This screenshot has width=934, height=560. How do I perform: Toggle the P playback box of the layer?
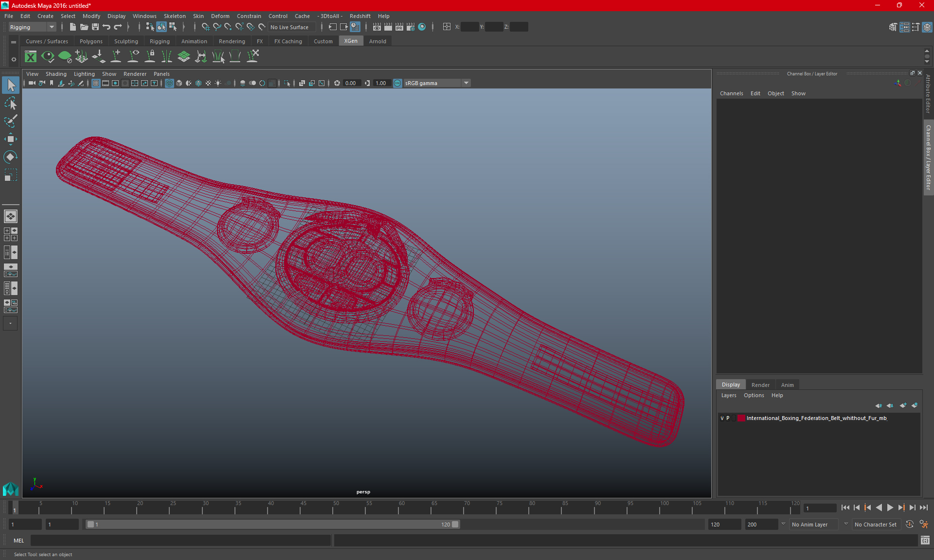pyautogui.click(x=728, y=418)
